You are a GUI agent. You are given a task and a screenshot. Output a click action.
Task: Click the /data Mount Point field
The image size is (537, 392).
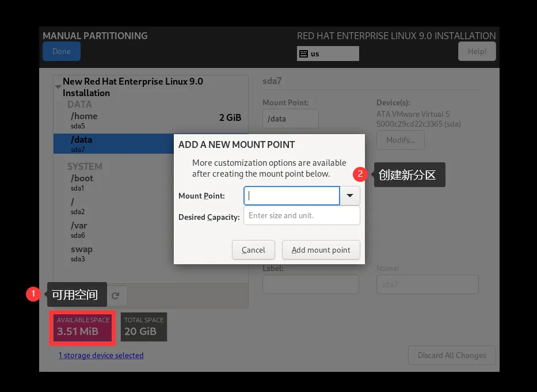click(x=291, y=119)
